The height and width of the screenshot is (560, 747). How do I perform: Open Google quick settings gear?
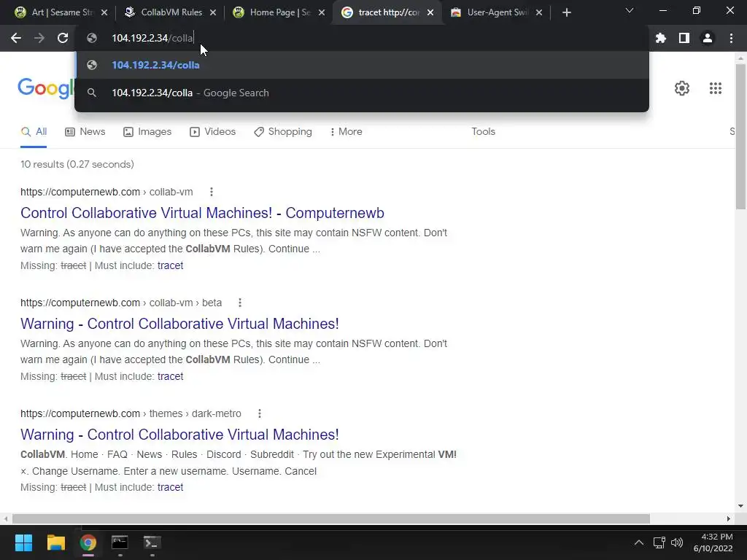pyautogui.click(x=682, y=88)
